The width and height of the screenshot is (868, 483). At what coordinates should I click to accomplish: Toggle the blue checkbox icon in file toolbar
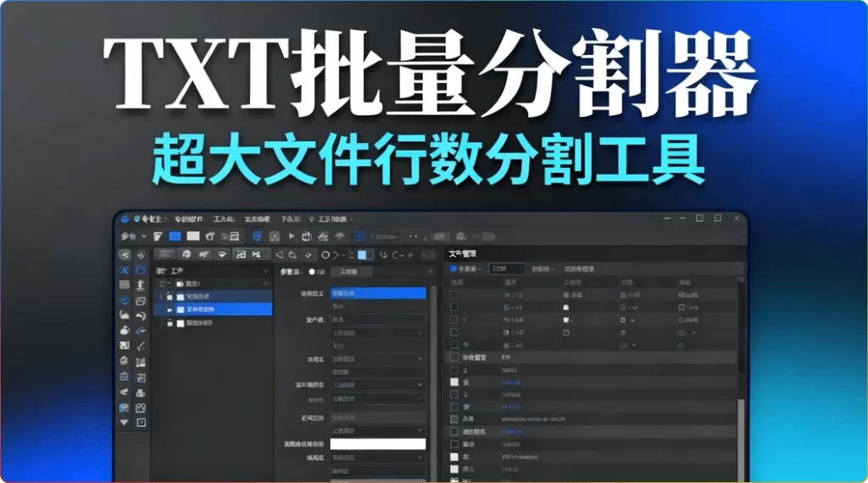pyautogui.click(x=453, y=269)
